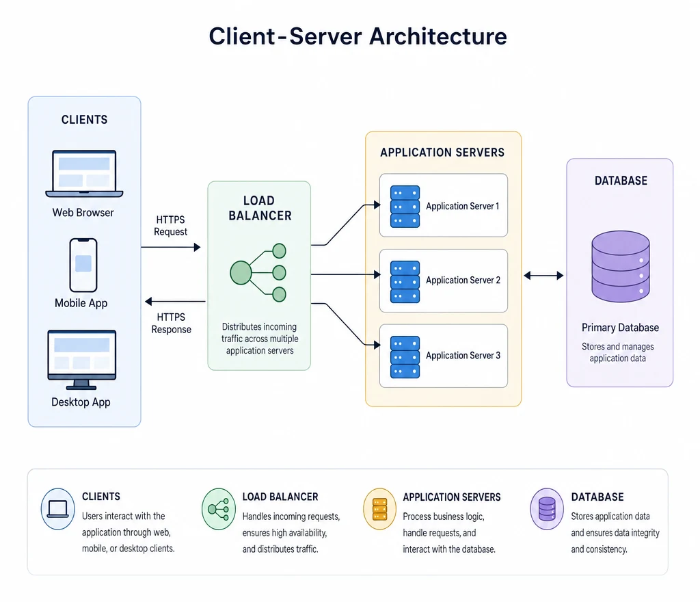
Task: Click the legend Clients laptop circle icon
Action: [57, 509]
